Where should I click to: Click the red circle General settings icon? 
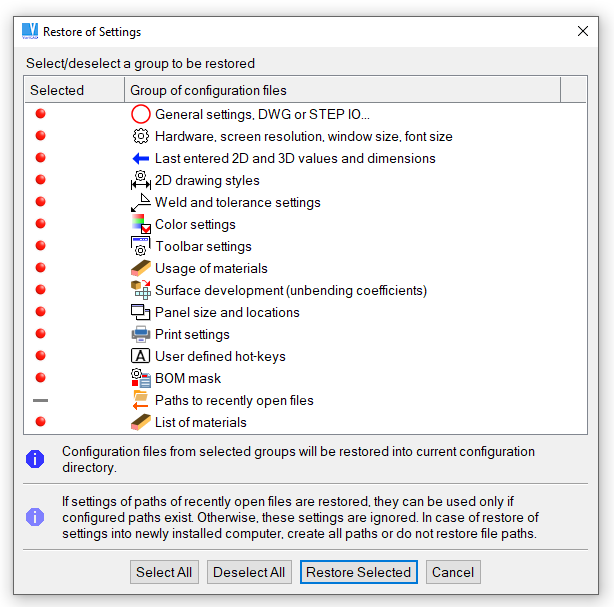point(141,114)
